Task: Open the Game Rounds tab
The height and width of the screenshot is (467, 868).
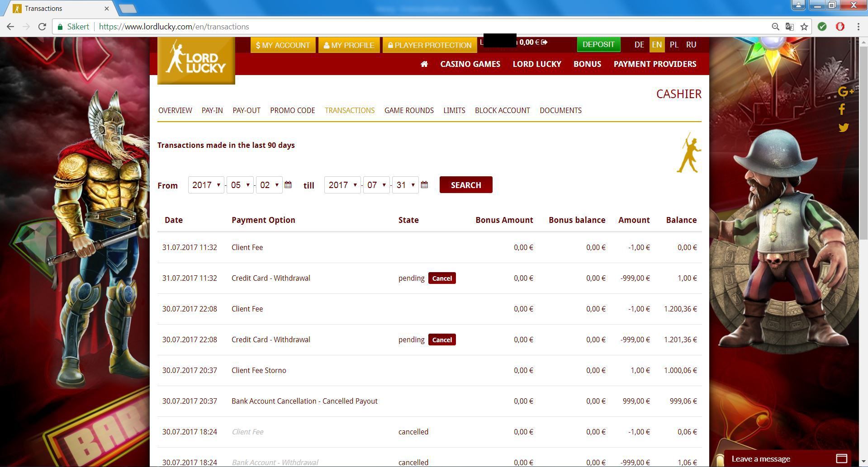Action: [409, 110]
